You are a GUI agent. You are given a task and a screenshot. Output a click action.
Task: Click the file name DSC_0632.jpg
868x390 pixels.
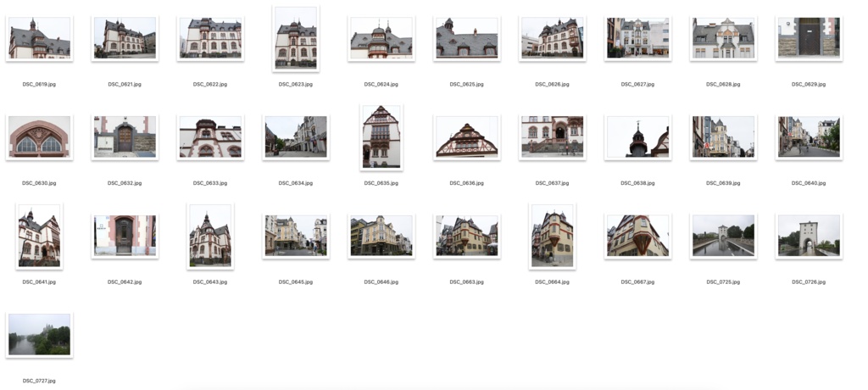pos(125,183)
